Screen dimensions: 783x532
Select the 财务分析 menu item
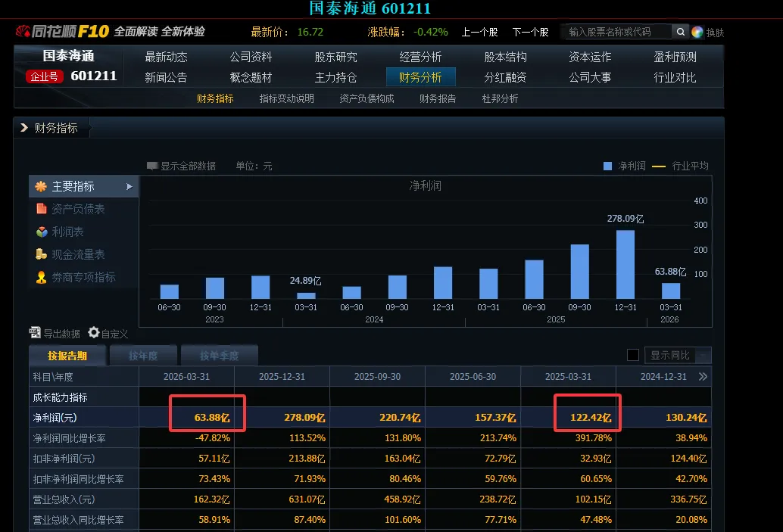[420, 77]
